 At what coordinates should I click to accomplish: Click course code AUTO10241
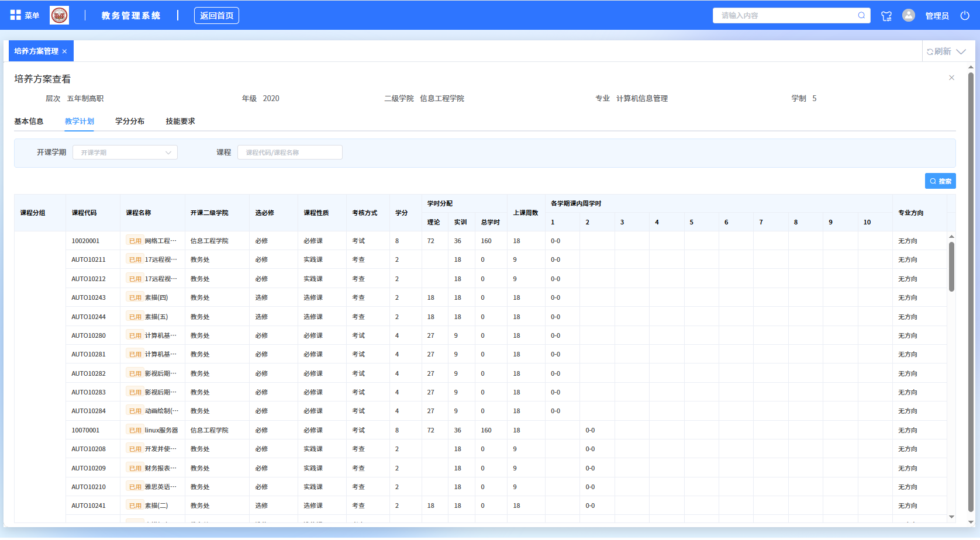click(88, 506)
